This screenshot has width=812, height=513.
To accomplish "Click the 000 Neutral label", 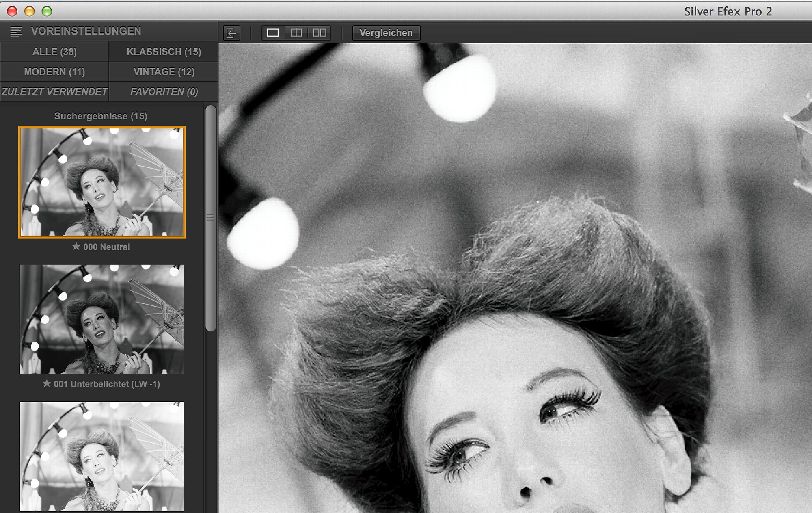I will (x=106, y=247).
